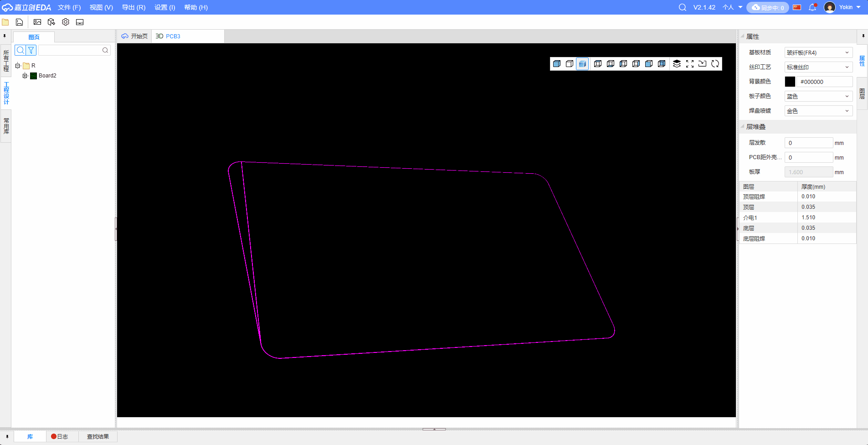Screen dimensions: 868x445
Task: Click the search magnifier in the title bar
Action: point(683,7)
